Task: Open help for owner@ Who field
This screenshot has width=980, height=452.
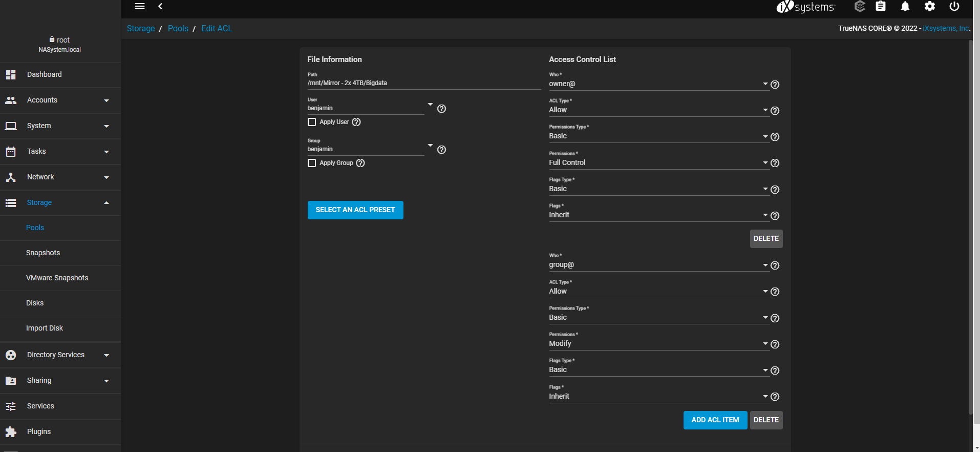Action: pyautogui.click(x=775, y=85)
